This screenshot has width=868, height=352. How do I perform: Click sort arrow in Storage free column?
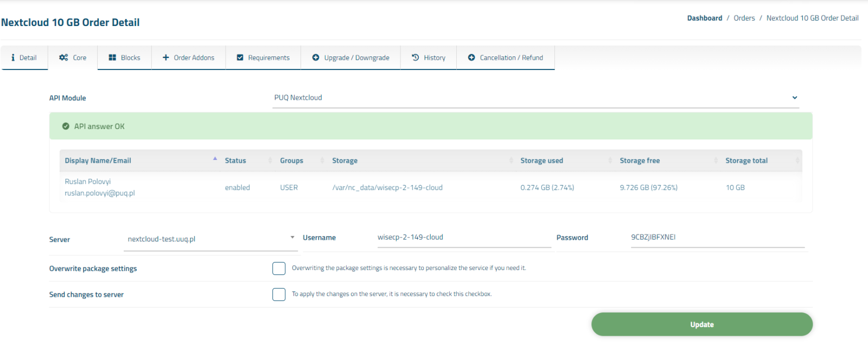point(716,160)
